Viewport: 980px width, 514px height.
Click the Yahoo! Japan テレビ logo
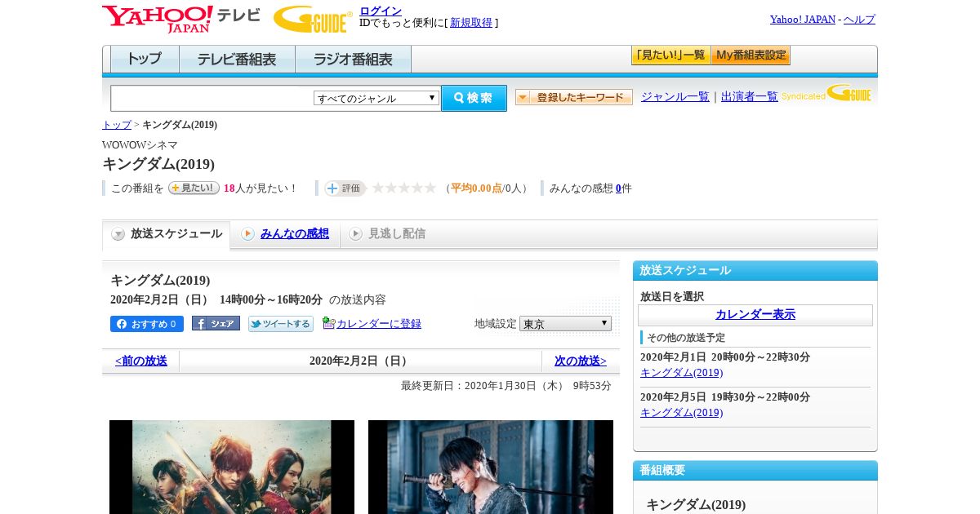click(181, 19)
